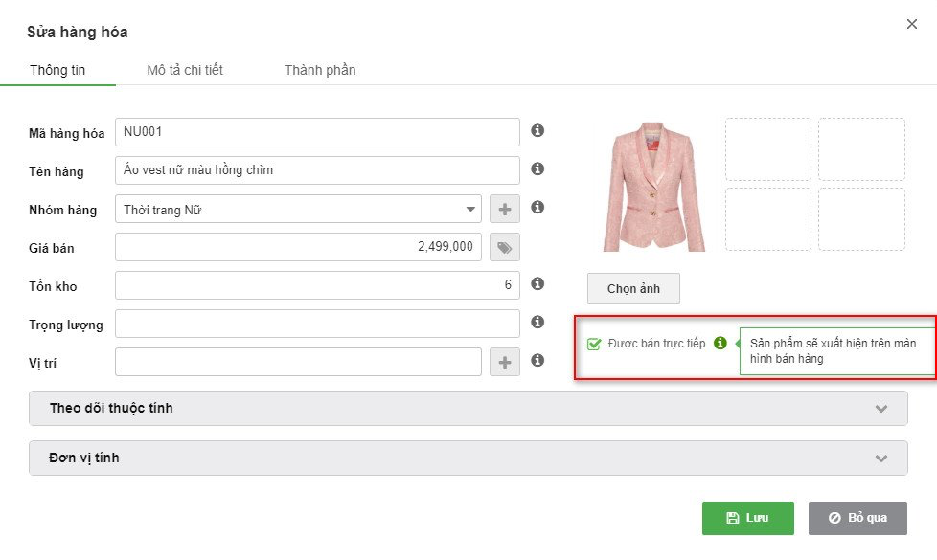Image resolution: width=937 pixels, height=560 pixels.
Task: Select the pink vest product thumbnail
Action: point(654,186)
